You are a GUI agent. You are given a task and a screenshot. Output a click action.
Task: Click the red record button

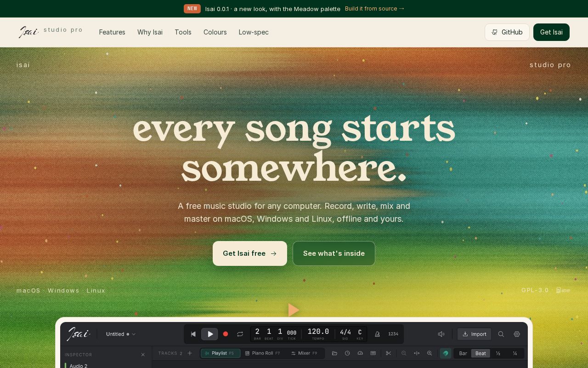(x=226, y=334)
